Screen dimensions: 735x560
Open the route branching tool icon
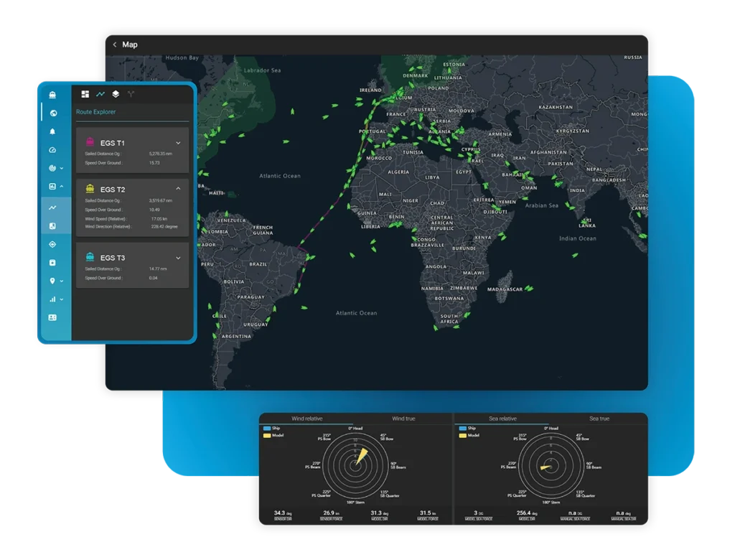coord(131,94)
